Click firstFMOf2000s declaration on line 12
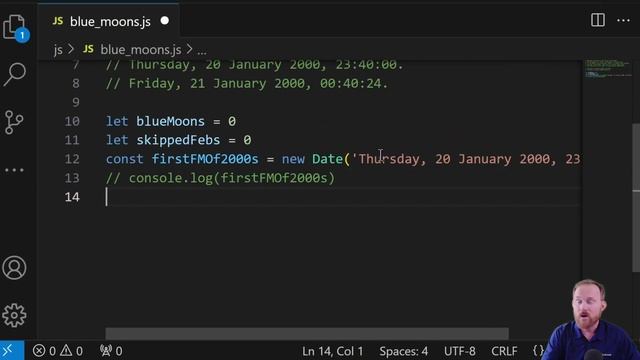Screen dimensions: 640x360 (x=205, y=159)
